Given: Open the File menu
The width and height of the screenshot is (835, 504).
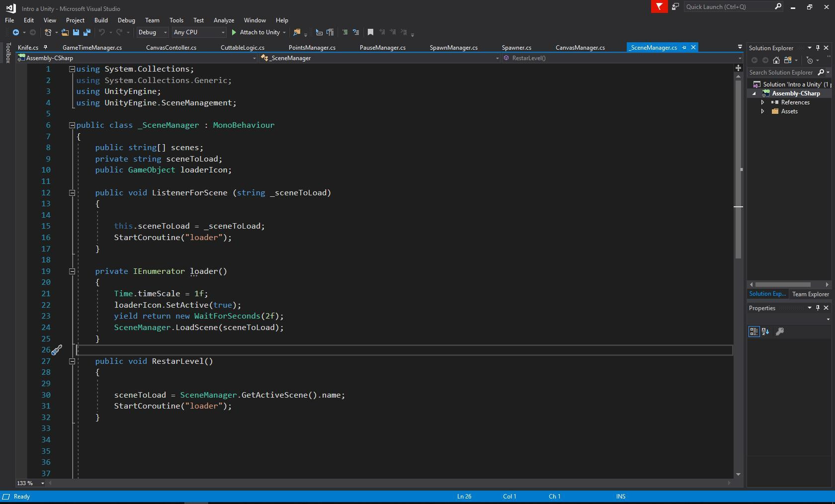Looking at the screenshot, I should click(9, 20).
